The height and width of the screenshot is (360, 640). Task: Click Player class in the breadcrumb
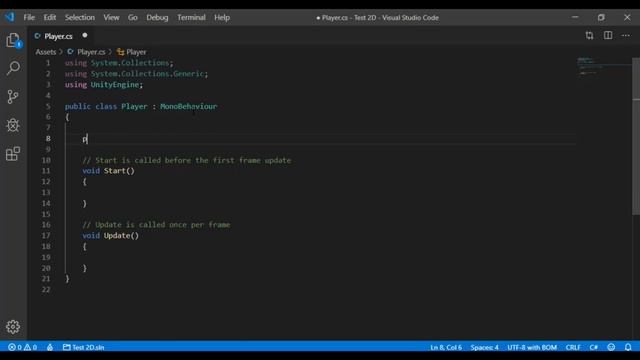[x=131, y=52]
